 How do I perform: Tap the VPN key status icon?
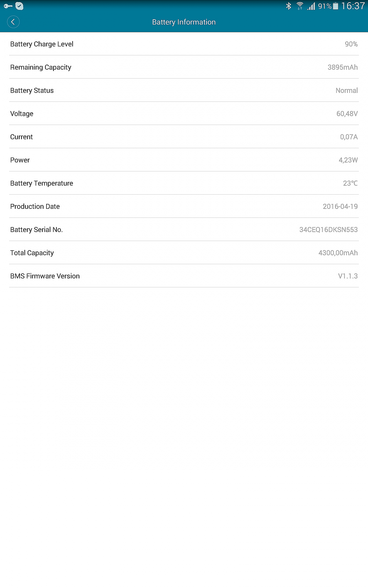[8, 6]
